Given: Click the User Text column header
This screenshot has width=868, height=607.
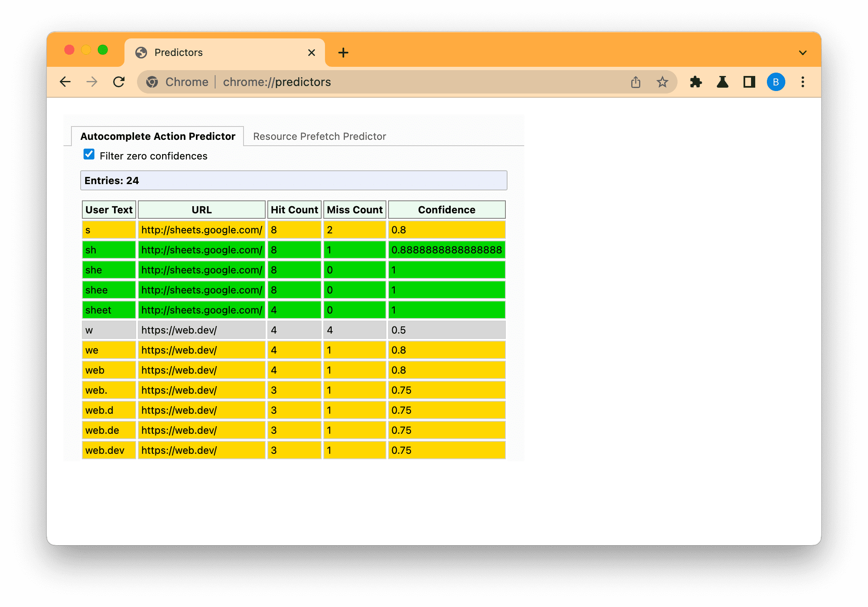Looking at the screenshot, I should coord(108,210).
